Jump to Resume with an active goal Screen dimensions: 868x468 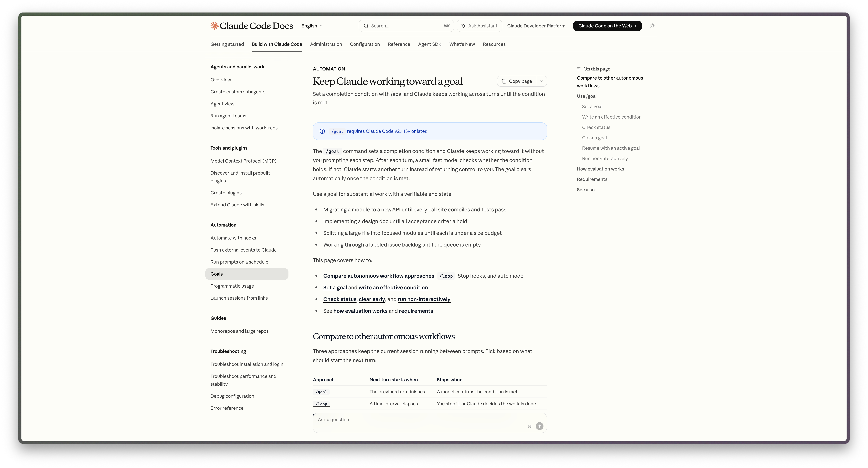click(611, 148)
